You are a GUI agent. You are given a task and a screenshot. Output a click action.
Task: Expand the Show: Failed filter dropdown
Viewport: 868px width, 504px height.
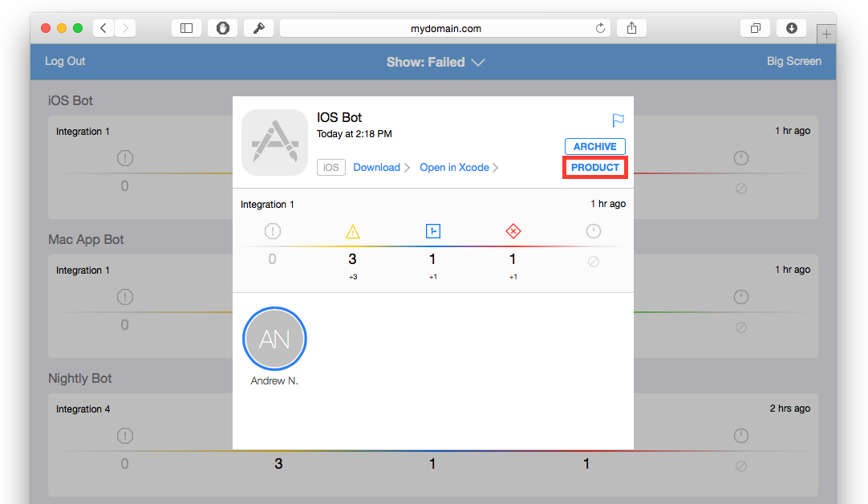click(435, 62)
